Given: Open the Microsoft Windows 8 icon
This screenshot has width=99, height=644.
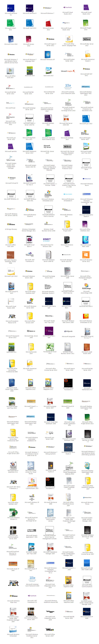Looking at the screenshot, I should tap(30, 8).
